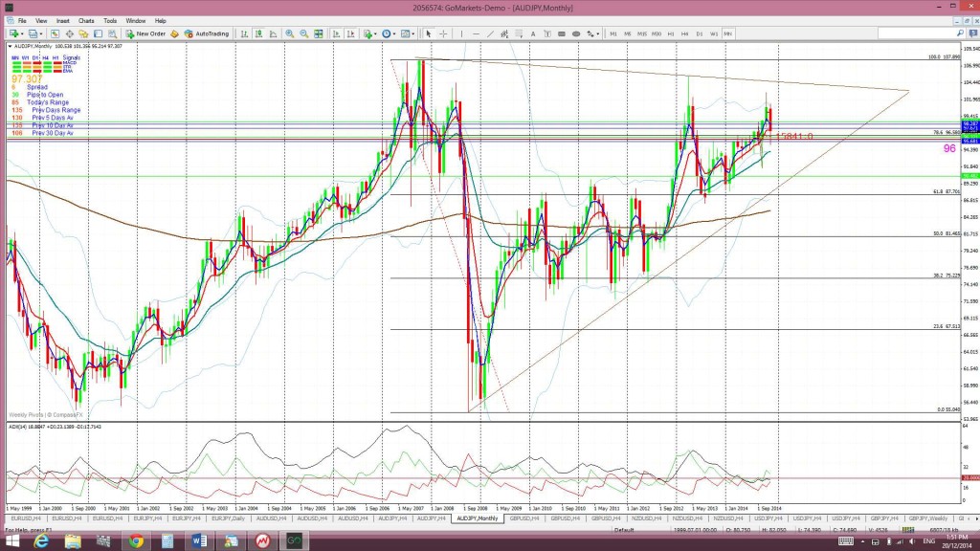Zoom out on the chart
Viewport: 980px width, 551px height.
303,33
